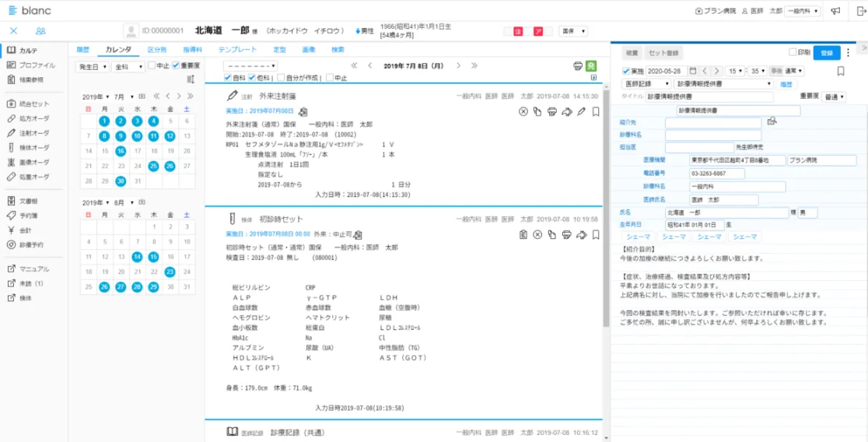Enable the 中止 checkbox after 自分が作成
868x442 pixels.
click(330, 78)
